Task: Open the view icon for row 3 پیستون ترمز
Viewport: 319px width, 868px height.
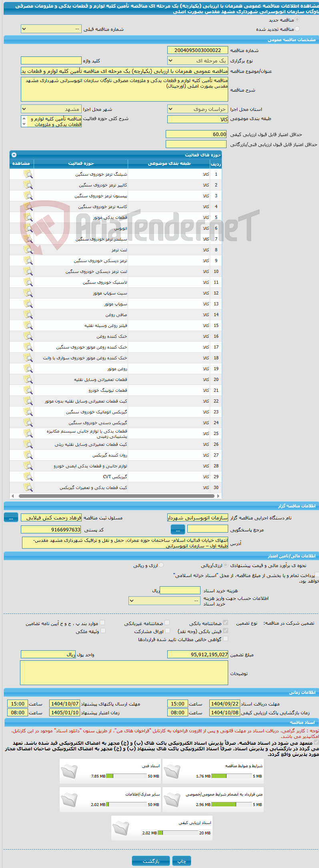Action: 28,196
